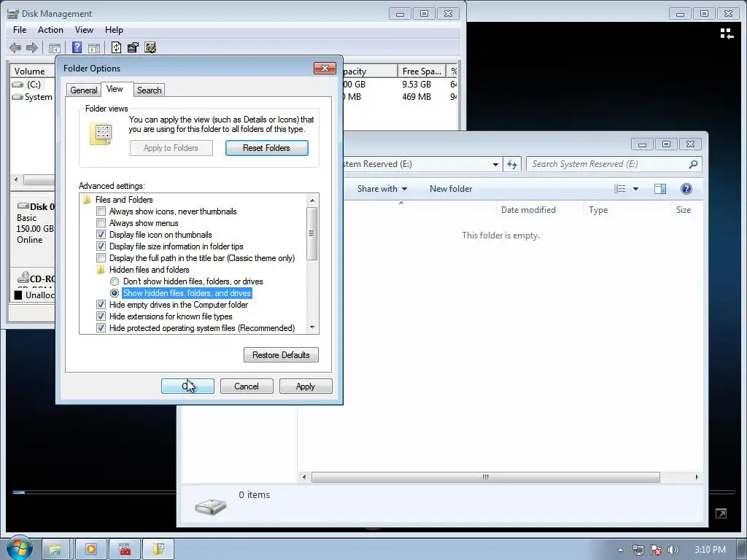747x560 pixels.
Task: Click the Action Center flag in the tray
Action: tap(656, 550)
